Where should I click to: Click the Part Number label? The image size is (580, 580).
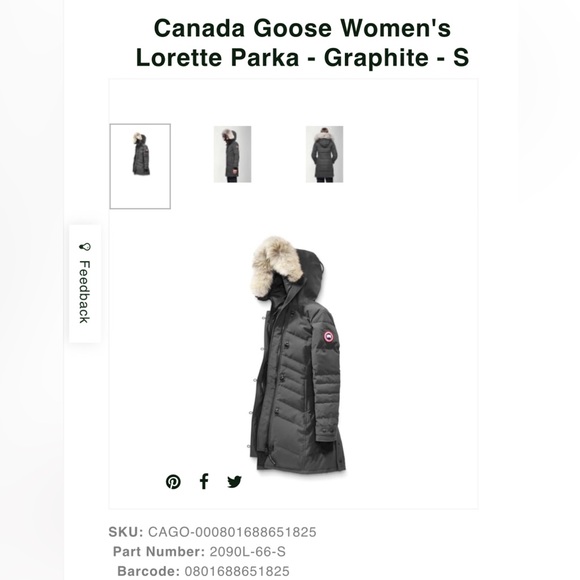click(x=159, y=552)
